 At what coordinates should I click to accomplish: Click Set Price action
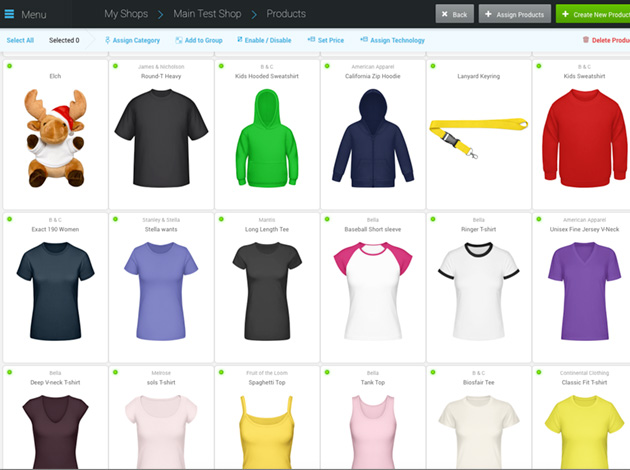pos(325,40)
